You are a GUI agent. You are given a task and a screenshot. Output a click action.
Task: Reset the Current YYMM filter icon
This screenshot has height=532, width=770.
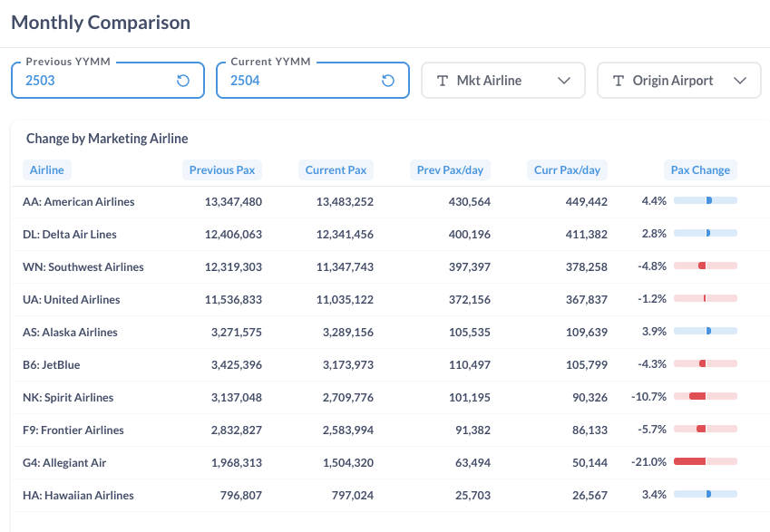pos(388,81)
